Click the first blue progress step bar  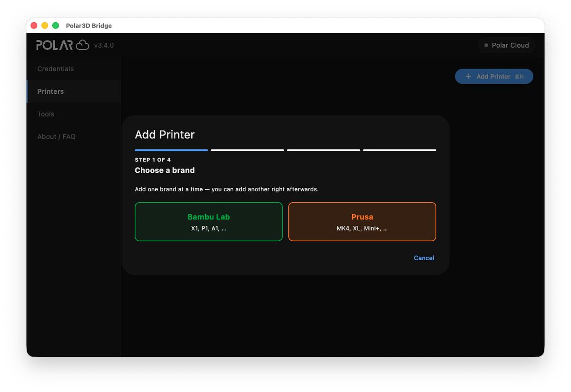[171, 150]
